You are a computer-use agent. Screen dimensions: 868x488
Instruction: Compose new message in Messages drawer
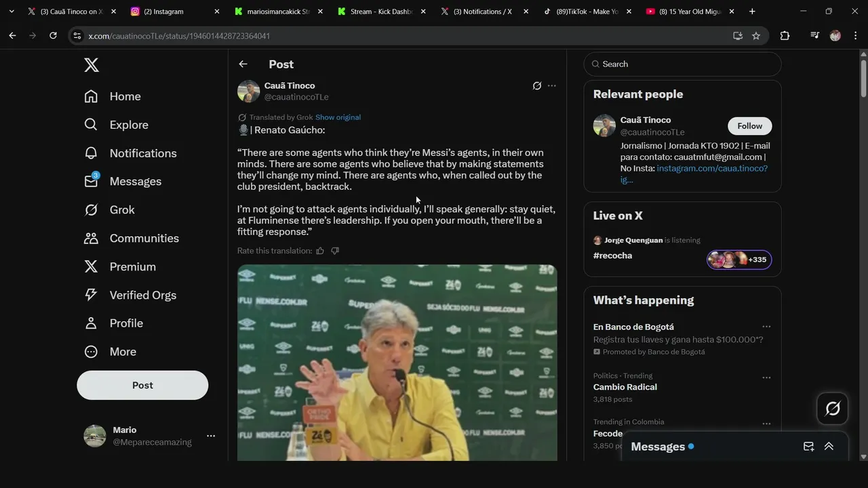808,446
